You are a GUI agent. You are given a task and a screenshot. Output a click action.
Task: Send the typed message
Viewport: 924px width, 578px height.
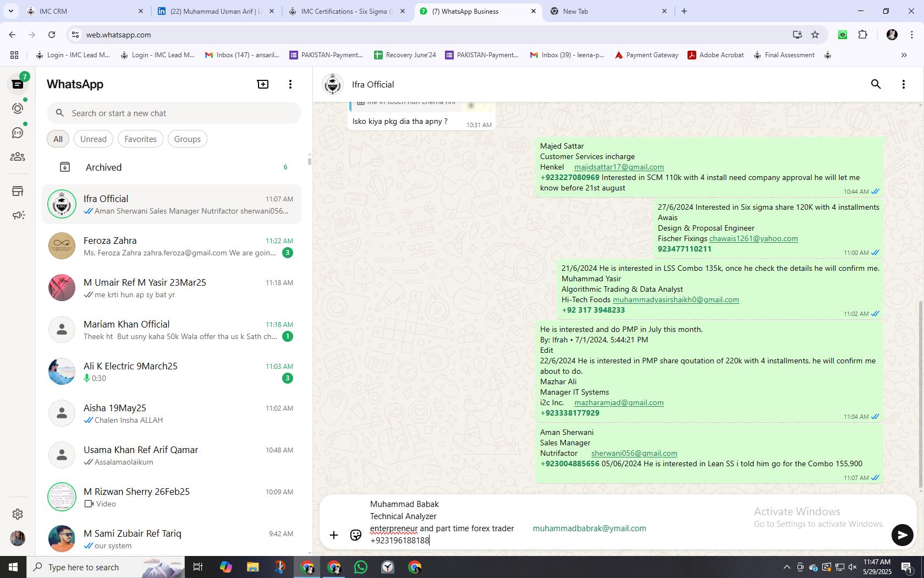(902, 535)
